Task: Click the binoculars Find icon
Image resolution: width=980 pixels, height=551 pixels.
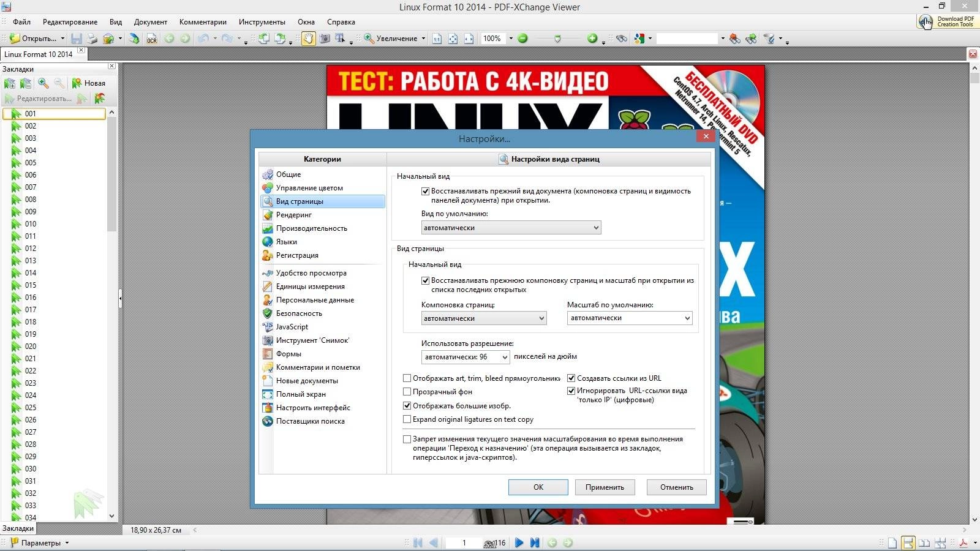Action: 622,39
